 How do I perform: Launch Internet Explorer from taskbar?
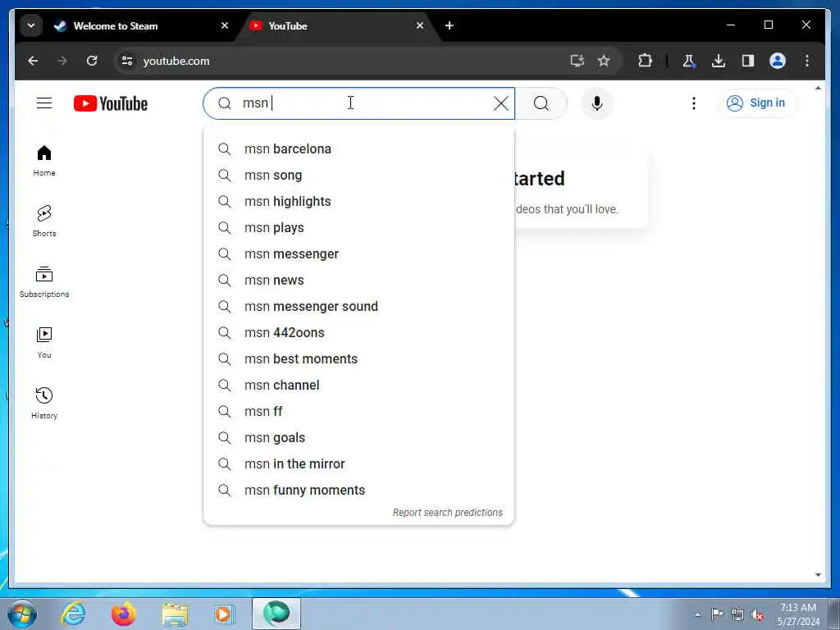click(73, 614)
